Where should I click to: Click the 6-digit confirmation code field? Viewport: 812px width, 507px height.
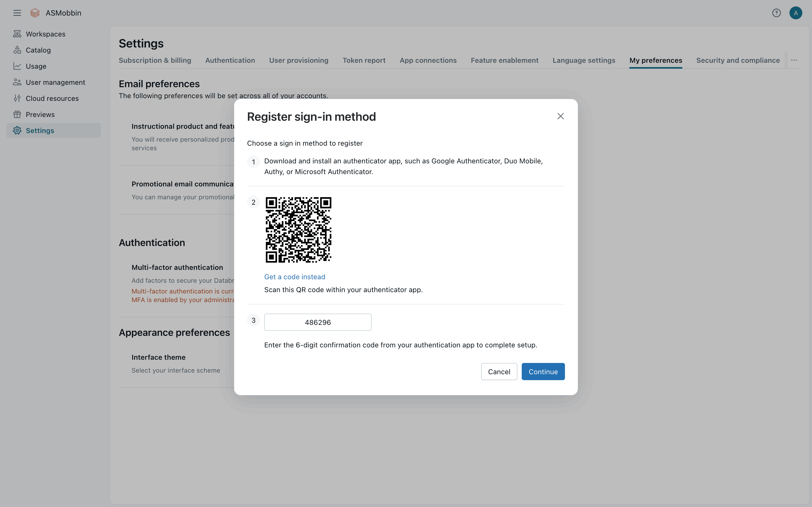coord(317,322)
